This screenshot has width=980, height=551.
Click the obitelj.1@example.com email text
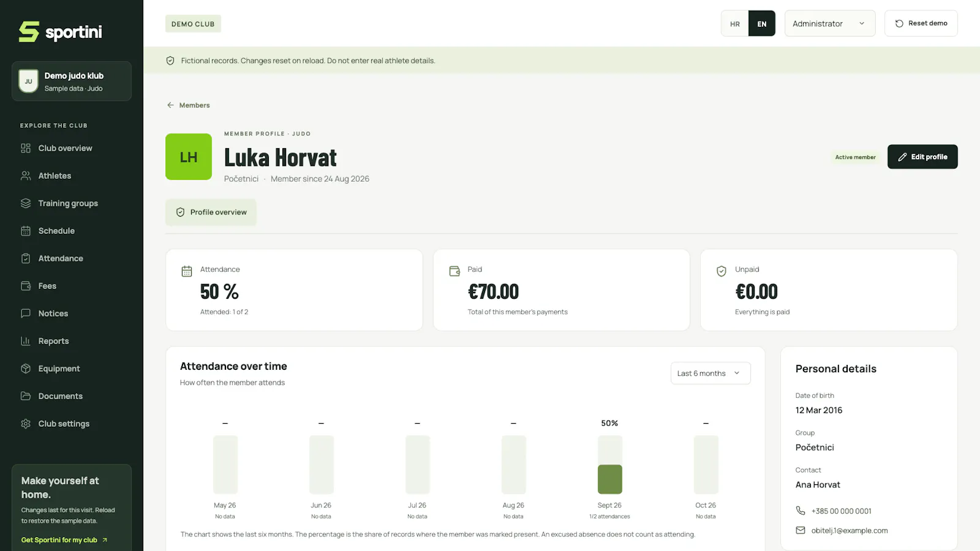[x=850, y=531]
